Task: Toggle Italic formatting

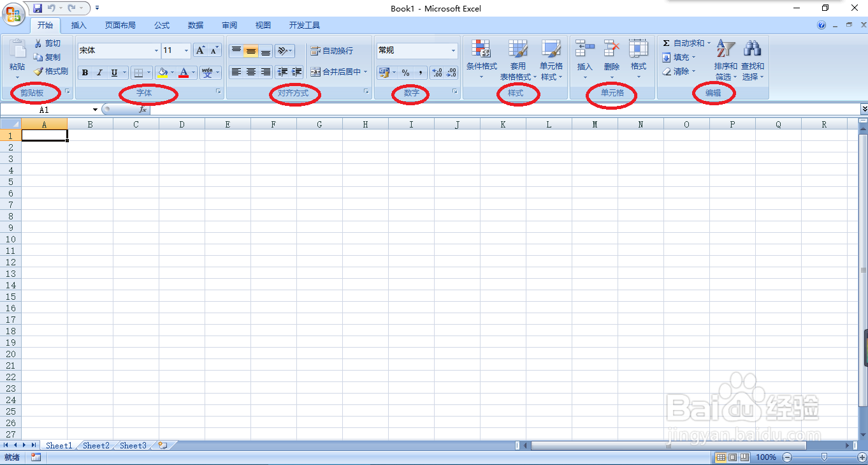Action: click(99, 73)
